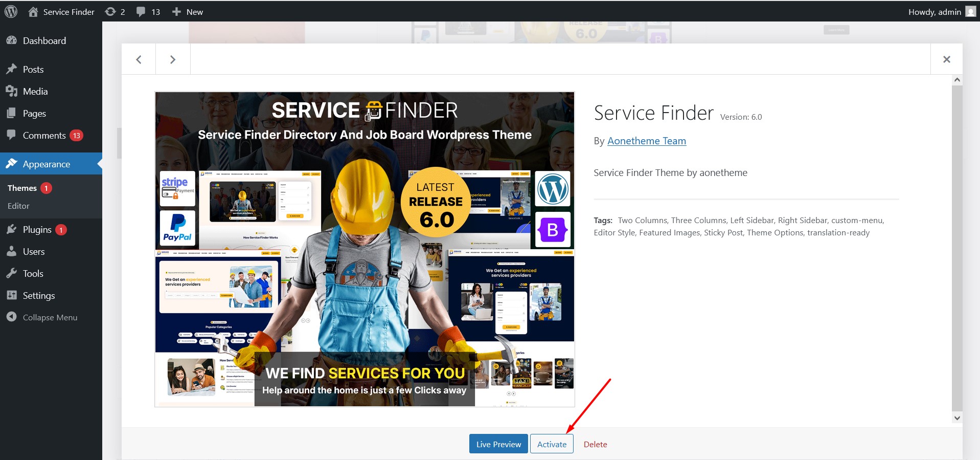Delete the Service Finder theme
The image size is (980, 460).
(595, 444)
